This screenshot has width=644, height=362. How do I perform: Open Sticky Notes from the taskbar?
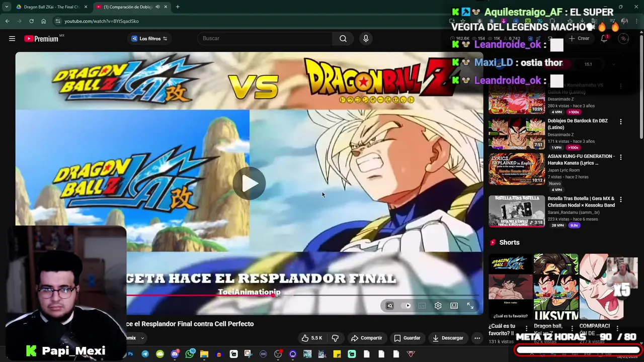pos(337,354)
